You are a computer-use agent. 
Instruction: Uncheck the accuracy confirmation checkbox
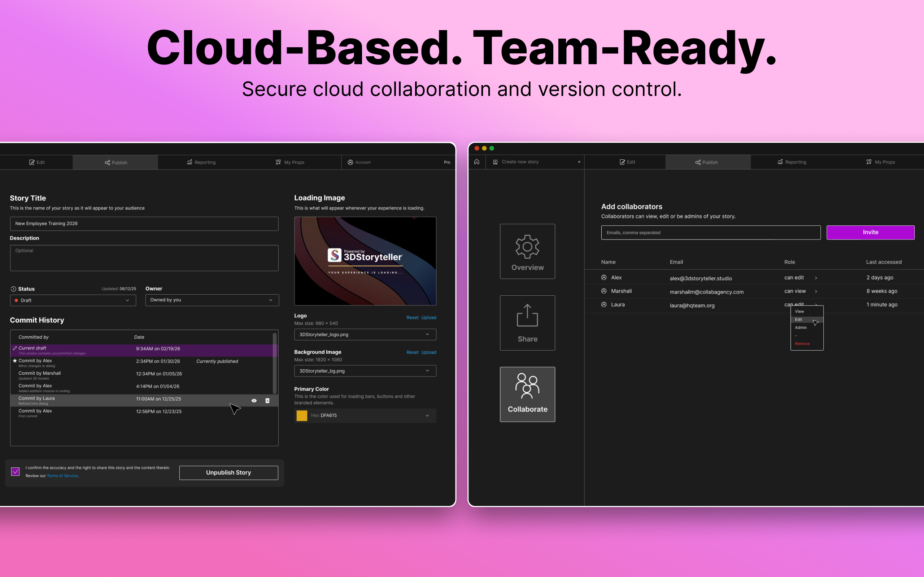click(x=15, y=472)
